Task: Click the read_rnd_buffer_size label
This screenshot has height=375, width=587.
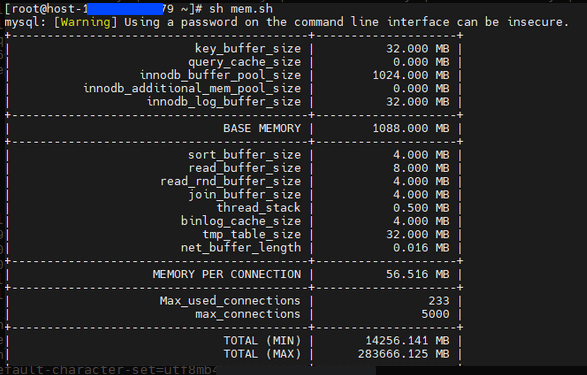Action: (x=231, y=182)
